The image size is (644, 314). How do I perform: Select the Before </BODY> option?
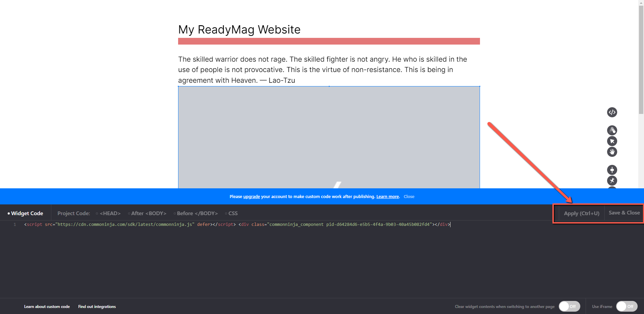(x=196, y=213)
